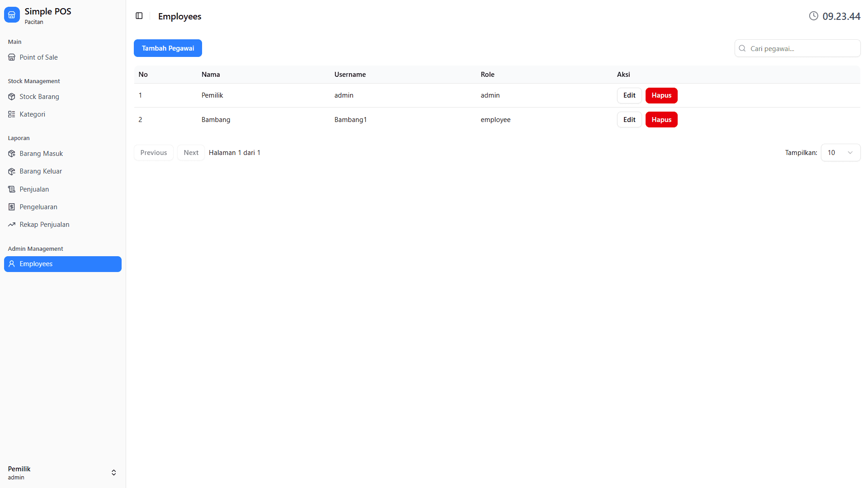Delete the Pemilik admin with Hapus
The width and height of the screenshot is (868, 488).
(x=661, y=95)
